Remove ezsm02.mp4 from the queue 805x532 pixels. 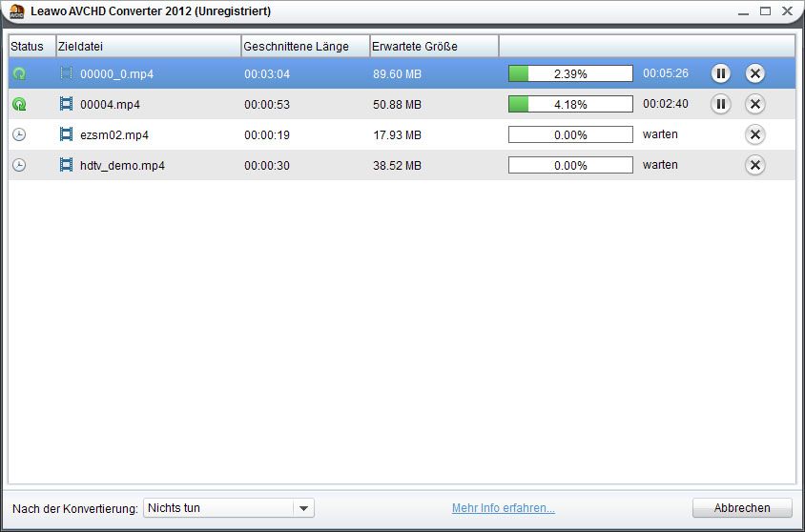pyautogui.click(x=755, y=134)
